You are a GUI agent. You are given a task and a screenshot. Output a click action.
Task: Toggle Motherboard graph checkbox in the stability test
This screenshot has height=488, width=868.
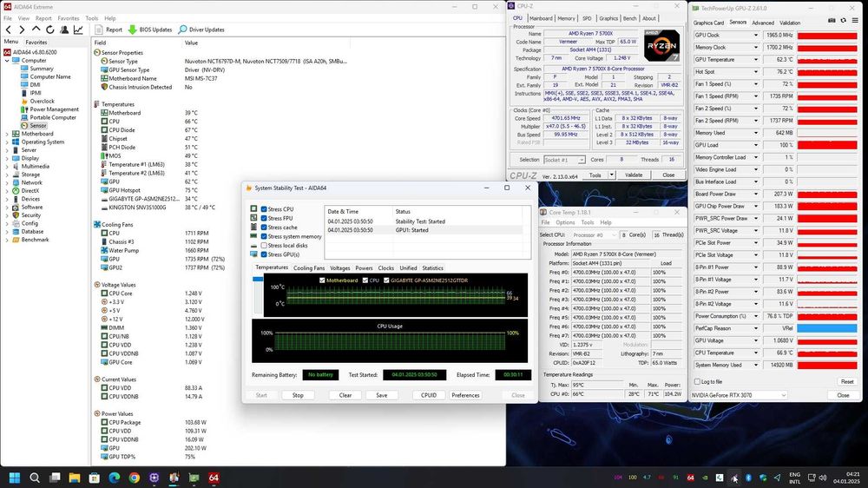coord(322,280)
